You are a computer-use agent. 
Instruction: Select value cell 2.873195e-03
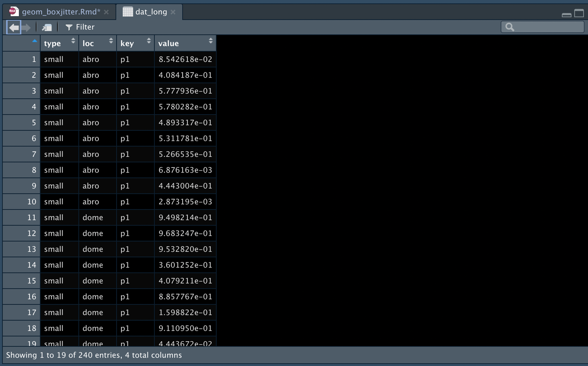pos(185,202)
